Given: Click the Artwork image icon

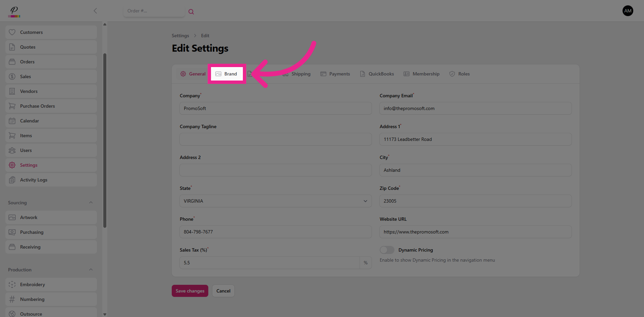Looking at the screenshot, I should (12, 217).
